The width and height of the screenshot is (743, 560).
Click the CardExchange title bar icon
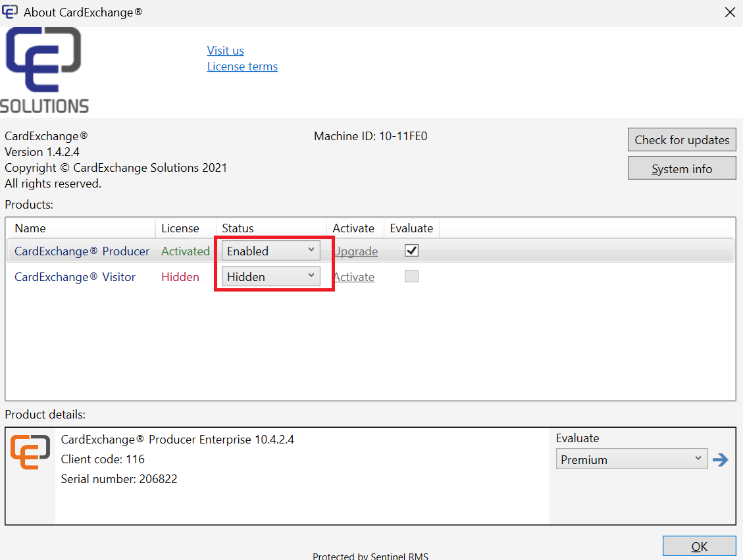10,11
